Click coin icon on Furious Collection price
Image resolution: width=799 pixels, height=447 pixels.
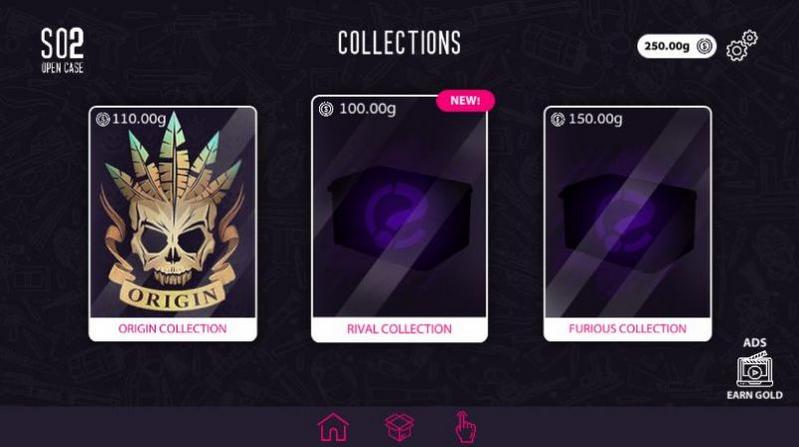558,119
